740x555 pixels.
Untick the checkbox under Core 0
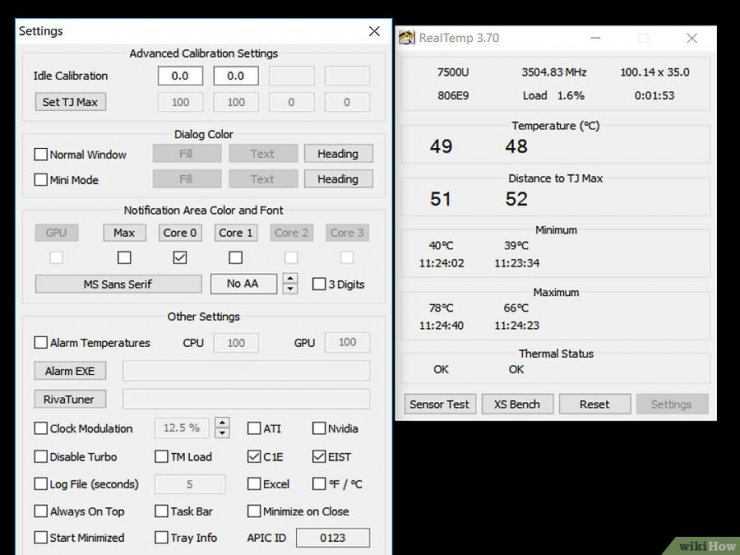coord(180,257)
